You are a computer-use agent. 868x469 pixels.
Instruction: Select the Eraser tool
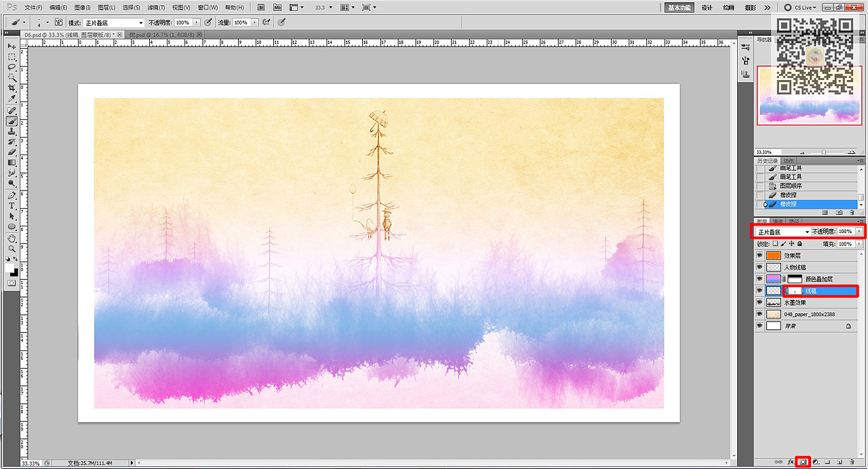click(x=12, y=152)
